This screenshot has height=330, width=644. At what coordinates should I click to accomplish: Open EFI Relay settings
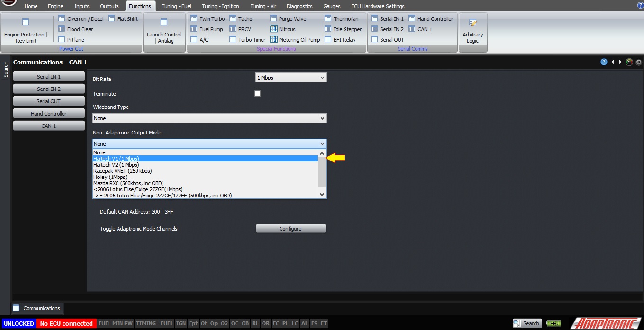click(x=340, y=40)
